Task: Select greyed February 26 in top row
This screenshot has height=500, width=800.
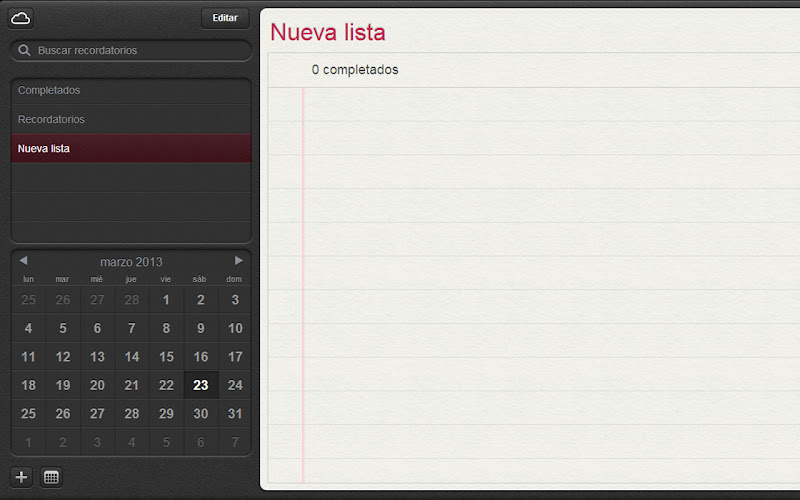Action: 63,300
